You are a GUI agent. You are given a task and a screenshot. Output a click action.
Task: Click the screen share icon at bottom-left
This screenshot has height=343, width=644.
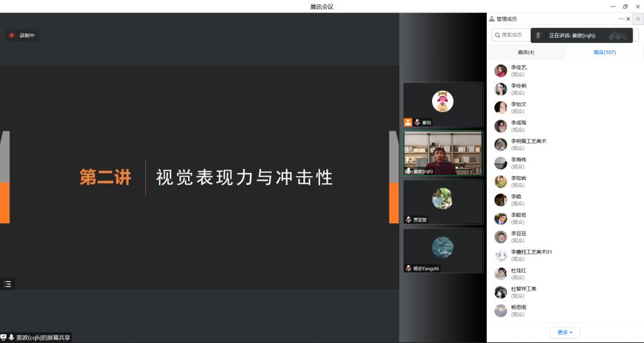tap(4, 337)
